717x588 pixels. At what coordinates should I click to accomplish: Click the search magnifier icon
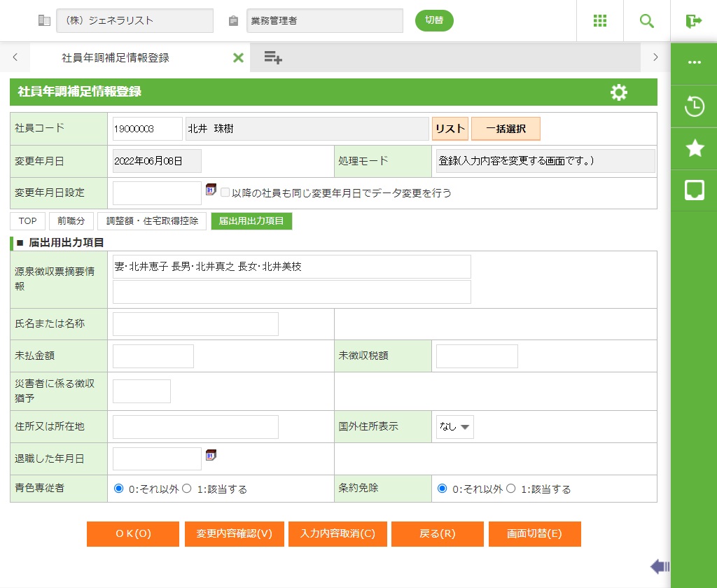click(646, 21)
